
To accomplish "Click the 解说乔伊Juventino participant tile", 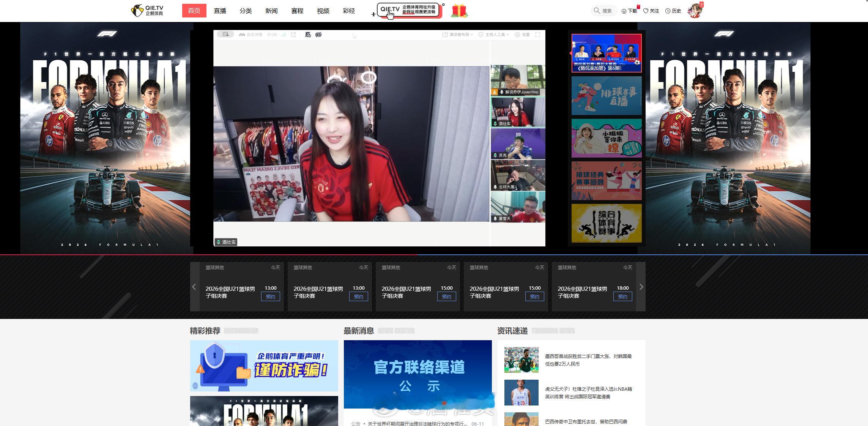I will click(x=518, y=80).
